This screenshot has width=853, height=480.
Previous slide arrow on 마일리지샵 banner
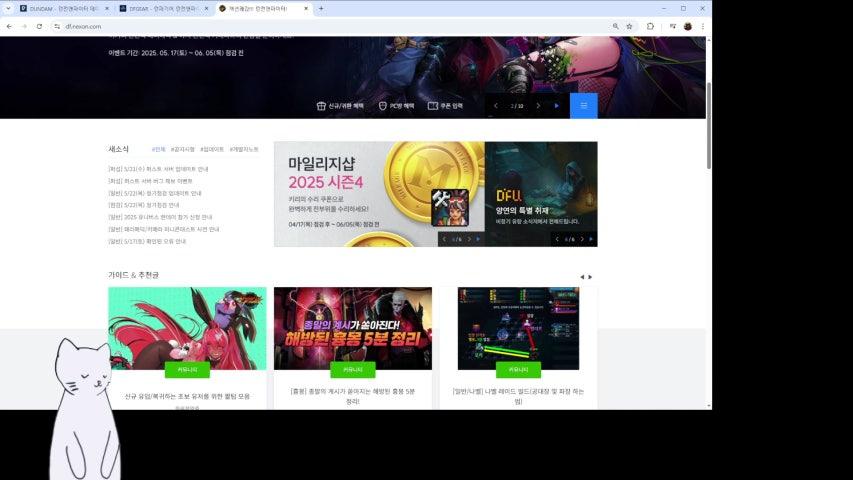pos(444,239)
